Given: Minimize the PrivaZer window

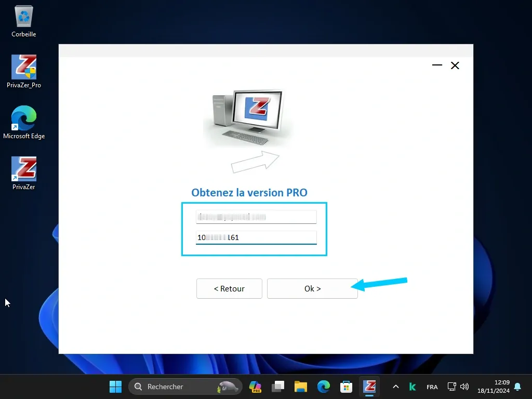Looking at the screenshot, I should pyautogui.click(x=437, y=65).
